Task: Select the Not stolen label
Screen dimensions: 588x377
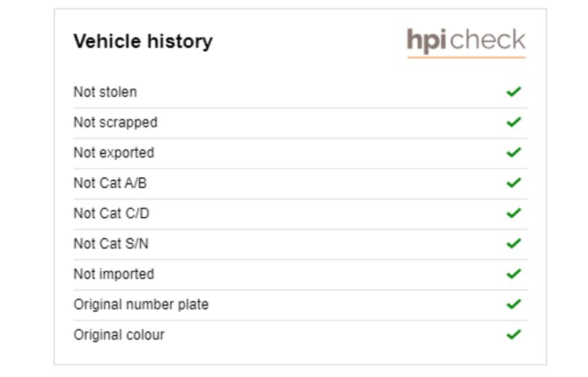Action: [105, 92]
